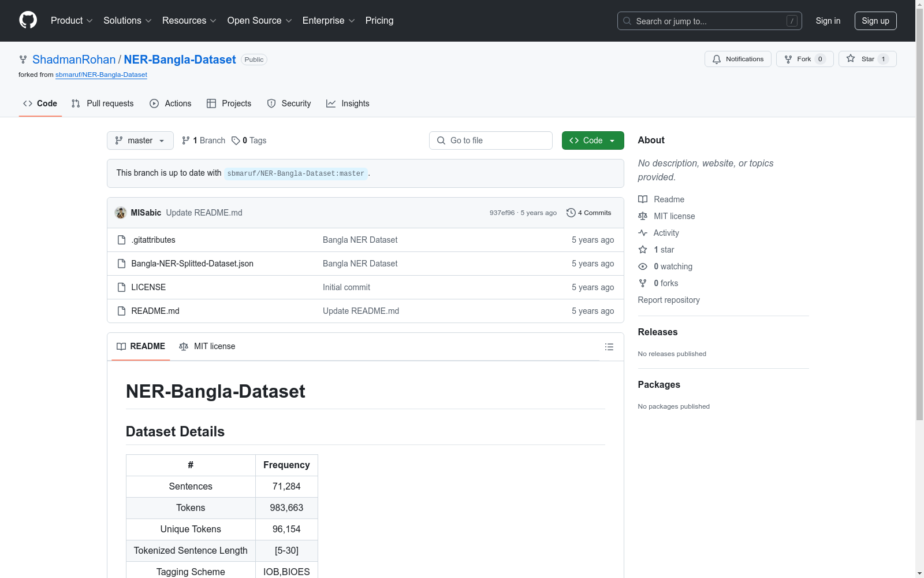Select the README tab in file viewer
Screen dimensions: 924x578
click(x=141, y=346)
